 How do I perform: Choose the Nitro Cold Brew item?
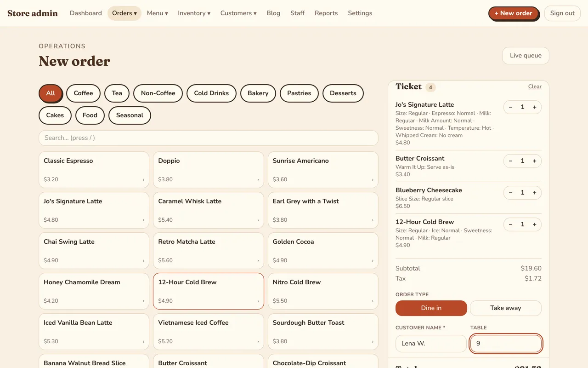[x=323, y=291]
